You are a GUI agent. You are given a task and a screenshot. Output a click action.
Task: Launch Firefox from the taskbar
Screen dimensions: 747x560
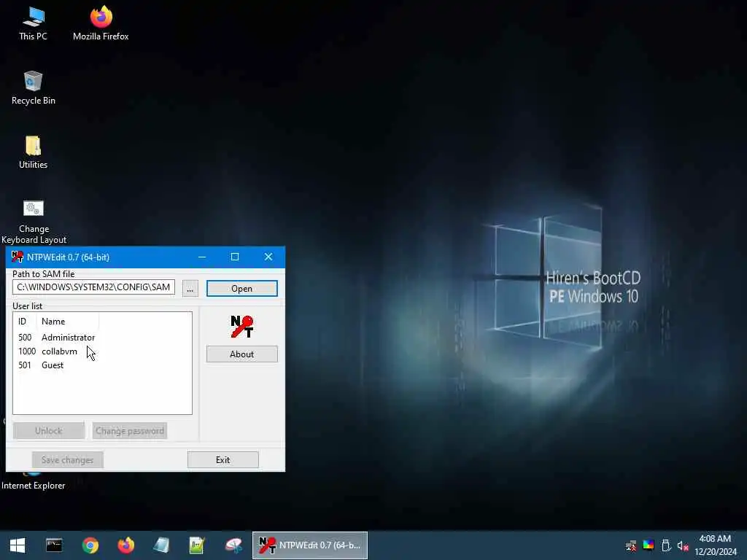125,545
